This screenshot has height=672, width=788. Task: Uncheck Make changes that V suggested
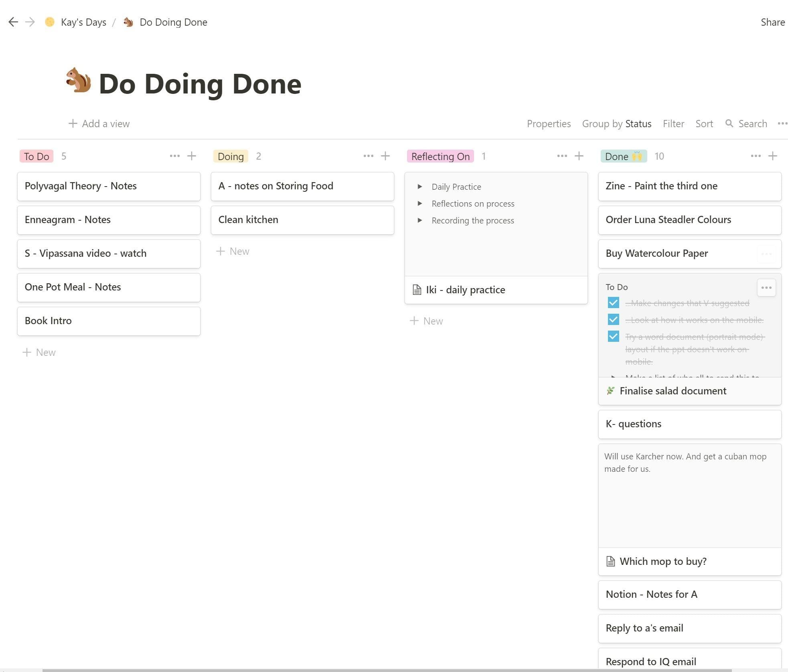click(613, 303)
